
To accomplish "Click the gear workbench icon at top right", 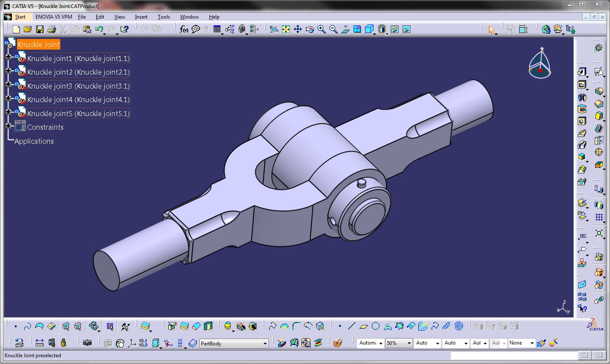I will click(599, 47).
